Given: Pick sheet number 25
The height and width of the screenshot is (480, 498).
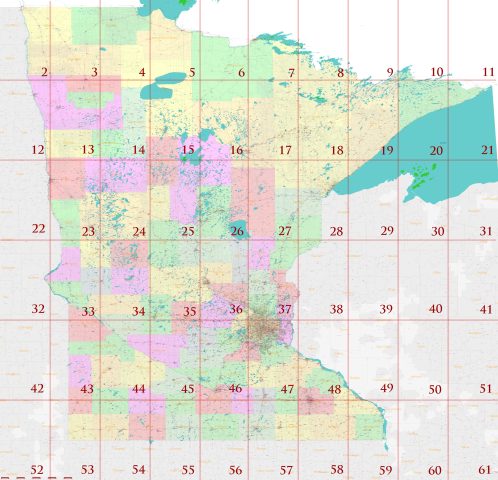Looking at the screenshot, I should tap(188, 231).
